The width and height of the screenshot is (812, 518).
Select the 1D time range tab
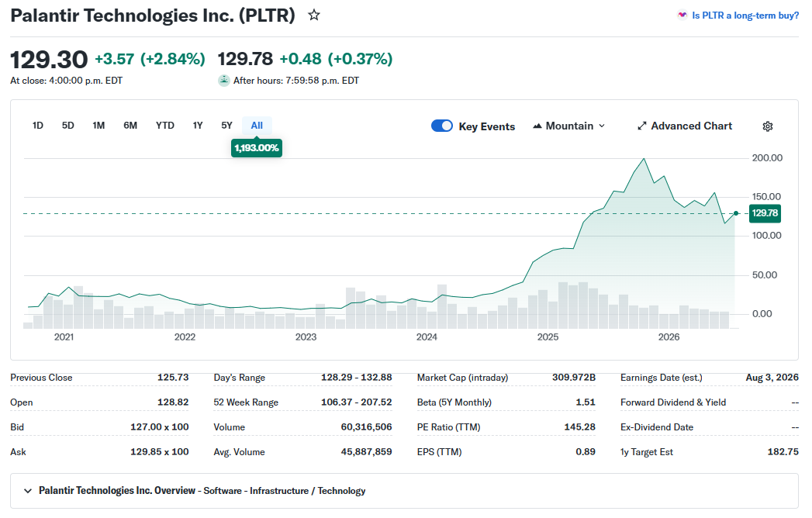click(38, 126)
